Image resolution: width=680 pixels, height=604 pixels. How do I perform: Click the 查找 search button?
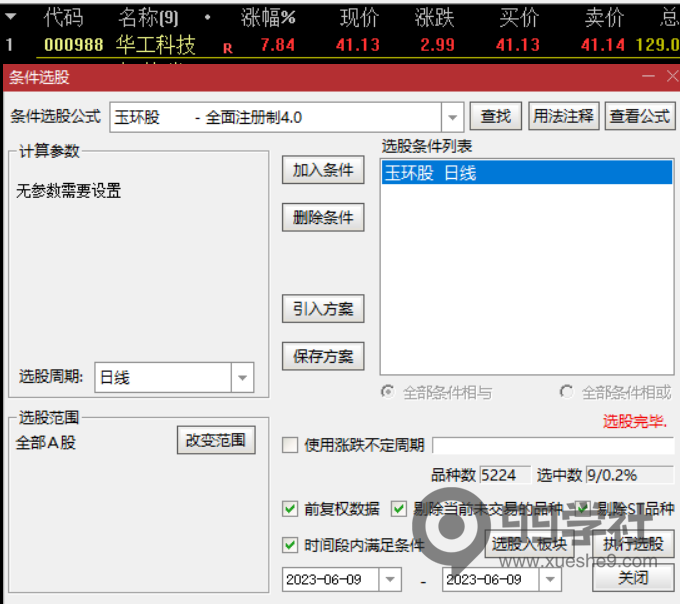[x=496, y=117]
